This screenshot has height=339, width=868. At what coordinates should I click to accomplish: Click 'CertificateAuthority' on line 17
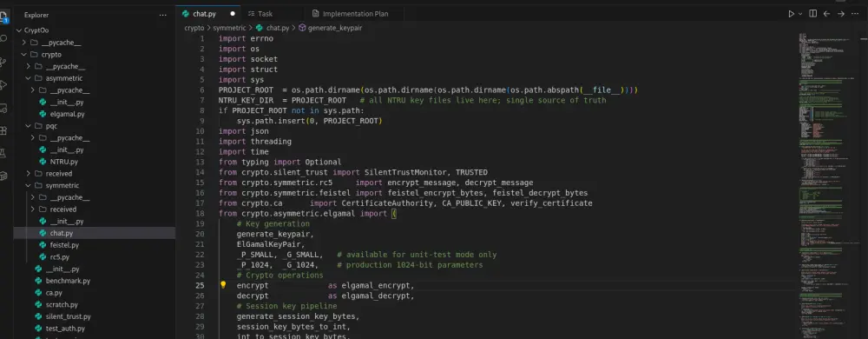[x=387, y=203]
